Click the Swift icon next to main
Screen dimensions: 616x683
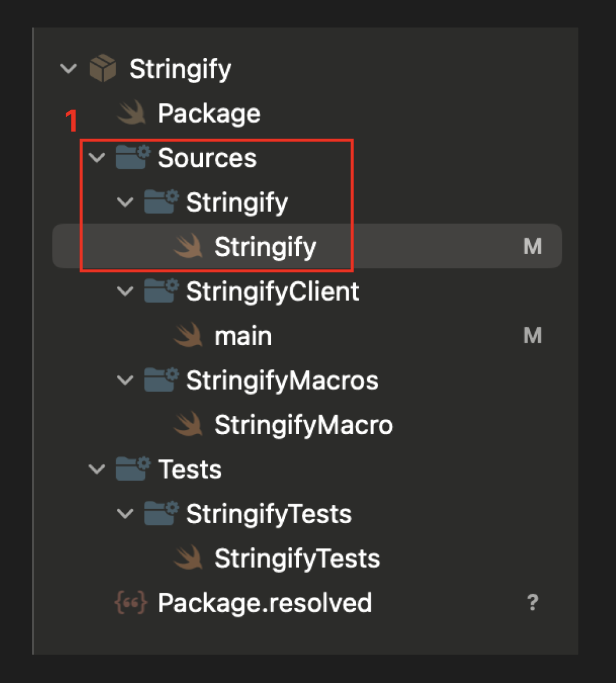coord(189,336)
